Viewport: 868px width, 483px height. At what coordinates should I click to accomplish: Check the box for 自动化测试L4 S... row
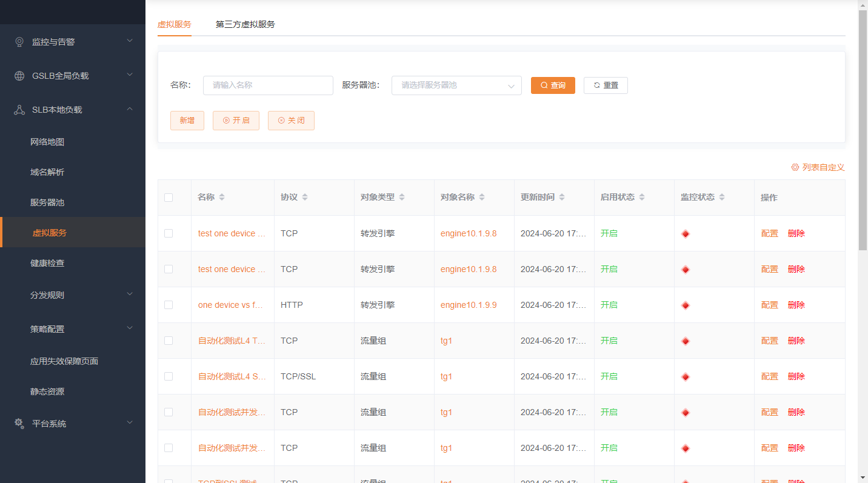(169, 376)
